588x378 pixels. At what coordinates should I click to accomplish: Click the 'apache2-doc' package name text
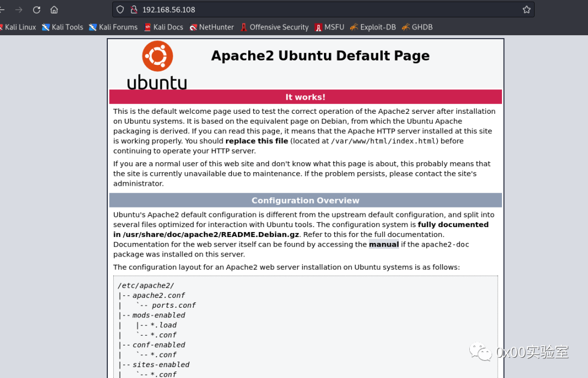[445, 245]
